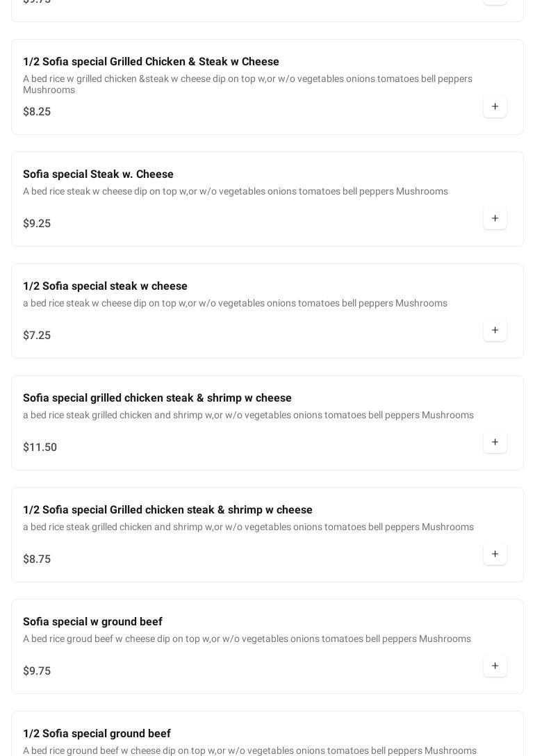Click the ground beef special description text
The height and width of the screenshot is (756, 535).
coord(247,639)
